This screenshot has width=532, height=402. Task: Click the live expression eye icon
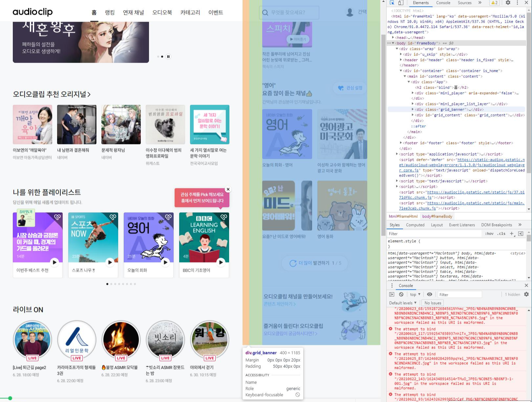(430, 294)
